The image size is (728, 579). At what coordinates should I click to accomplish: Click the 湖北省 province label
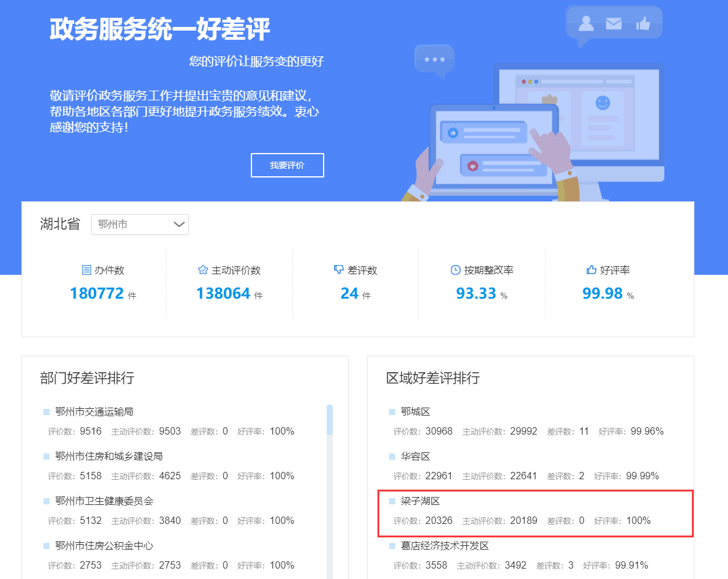click(60, 224)
